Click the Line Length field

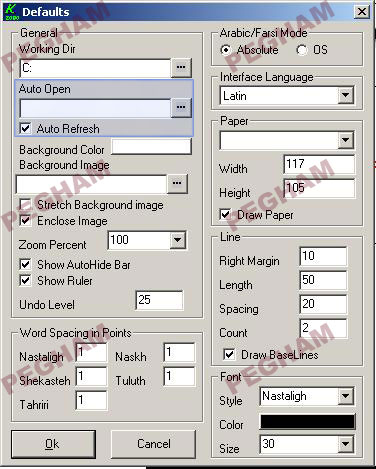click(323, 280)
